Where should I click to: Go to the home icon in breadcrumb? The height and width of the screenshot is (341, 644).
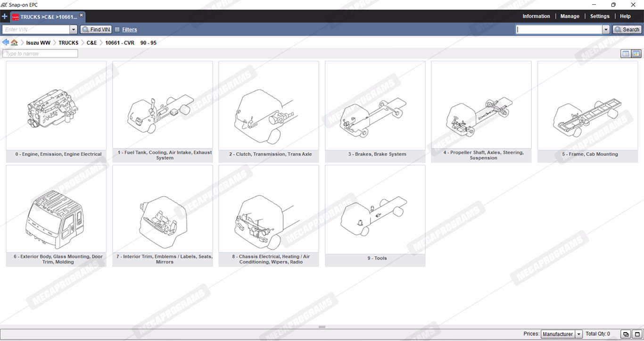tap(15, 42)
